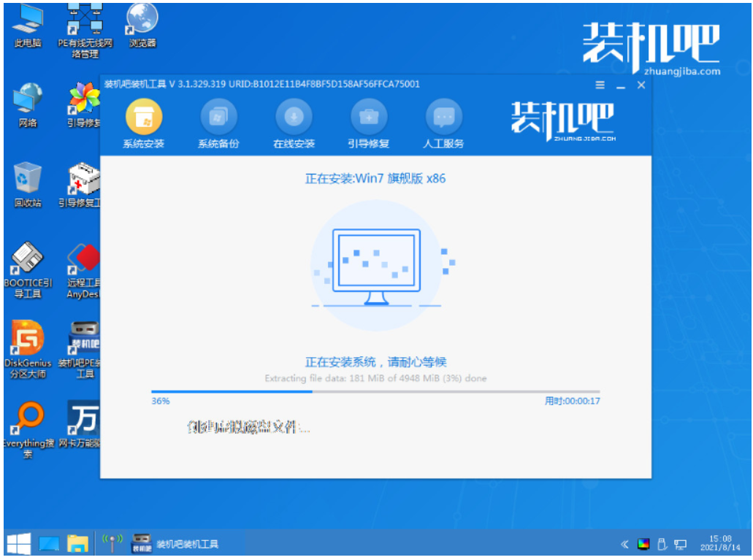
Task: Open 网络 desktop icon
Action: (27, 106)
